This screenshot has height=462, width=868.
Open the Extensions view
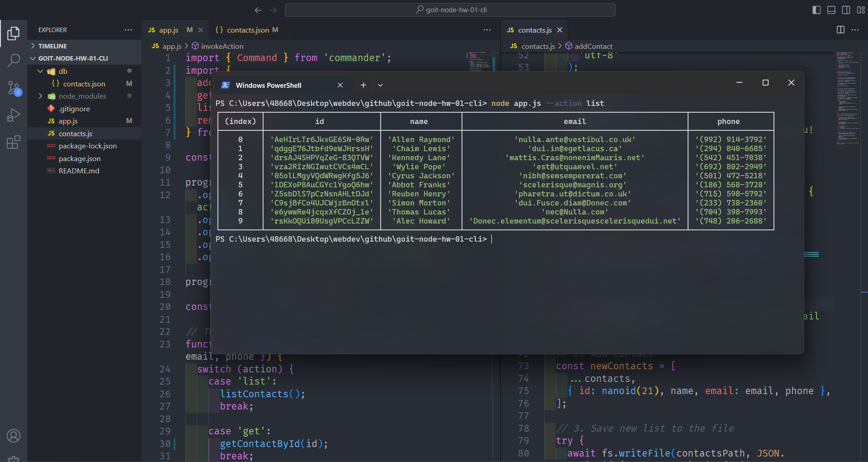pyautogui.click(x=14, y=142)
